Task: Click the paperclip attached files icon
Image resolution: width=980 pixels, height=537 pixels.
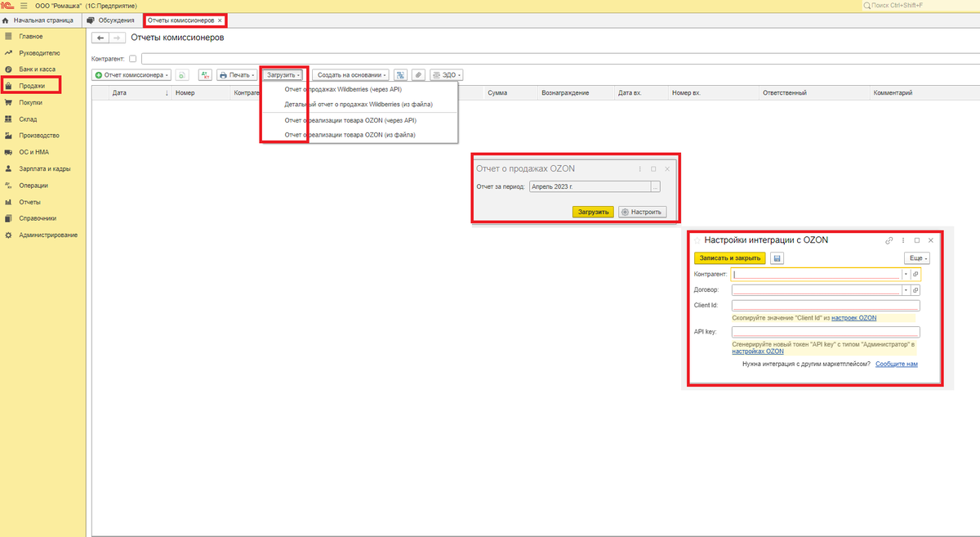Action: coord(418,75)
